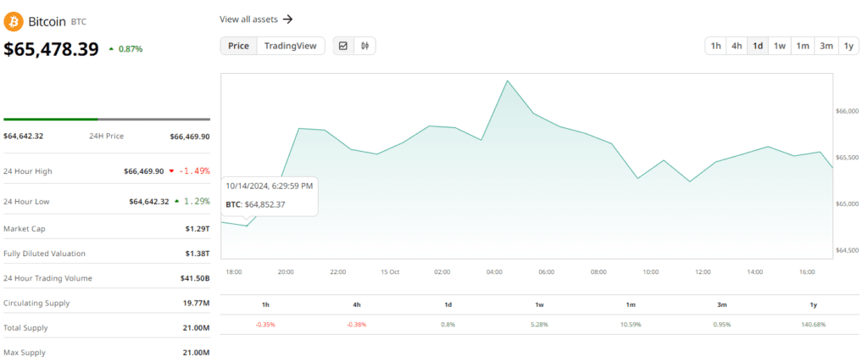Click the 24 Hour Trading Volume $41.50B
Image resolution: width=868 pixels, height=357 pixels.
tap(195, 278)
